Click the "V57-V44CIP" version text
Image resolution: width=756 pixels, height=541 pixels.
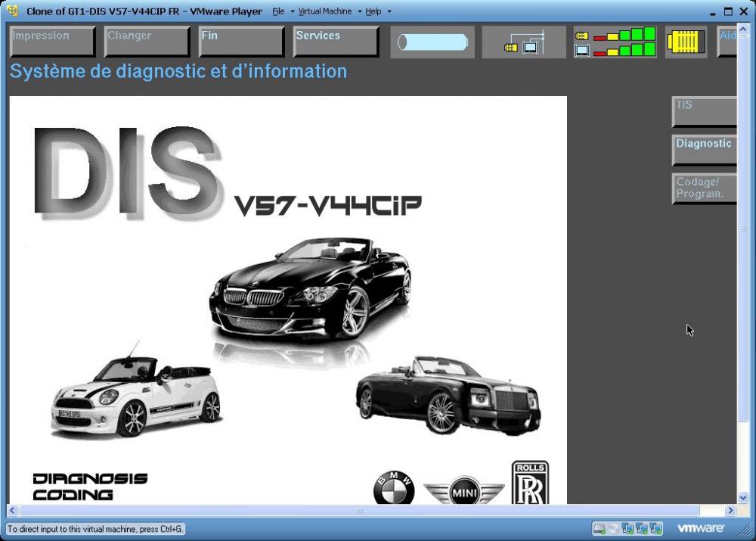coord(328,206)
